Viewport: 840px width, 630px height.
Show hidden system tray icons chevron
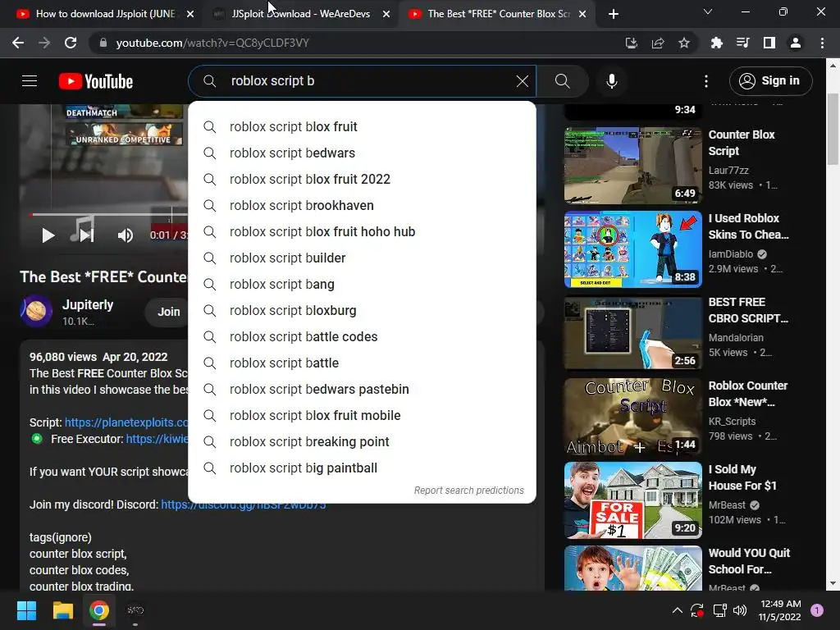tap(677, 610)
